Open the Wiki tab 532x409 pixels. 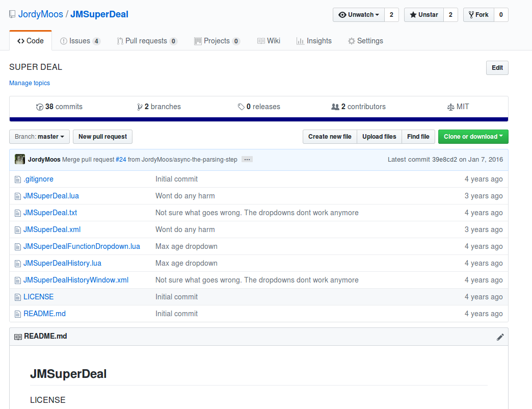click(x=269, y=41)
